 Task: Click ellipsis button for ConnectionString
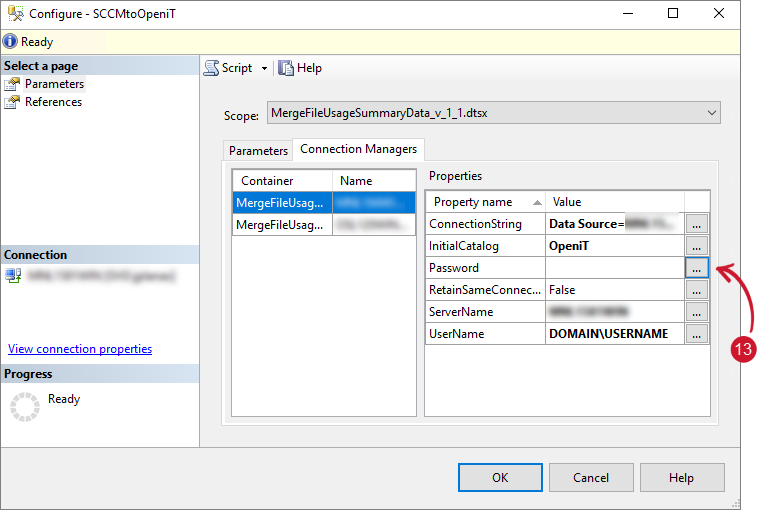click(697, 224)
